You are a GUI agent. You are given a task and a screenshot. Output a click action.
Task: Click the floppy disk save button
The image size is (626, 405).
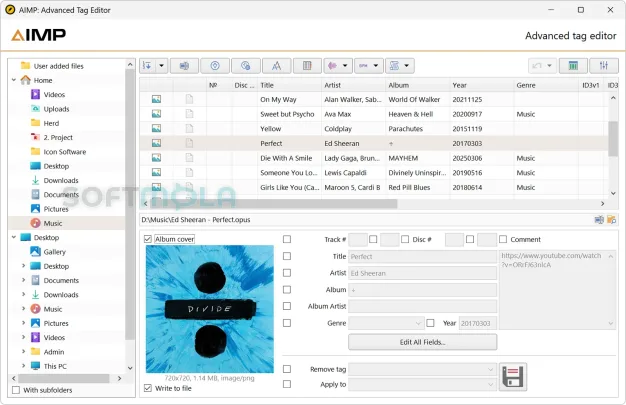(x=513, y=377)
